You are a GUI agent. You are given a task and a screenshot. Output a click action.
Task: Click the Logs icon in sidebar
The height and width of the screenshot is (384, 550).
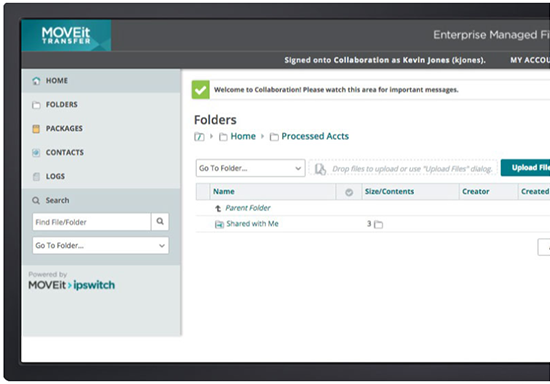pos(36,176)
